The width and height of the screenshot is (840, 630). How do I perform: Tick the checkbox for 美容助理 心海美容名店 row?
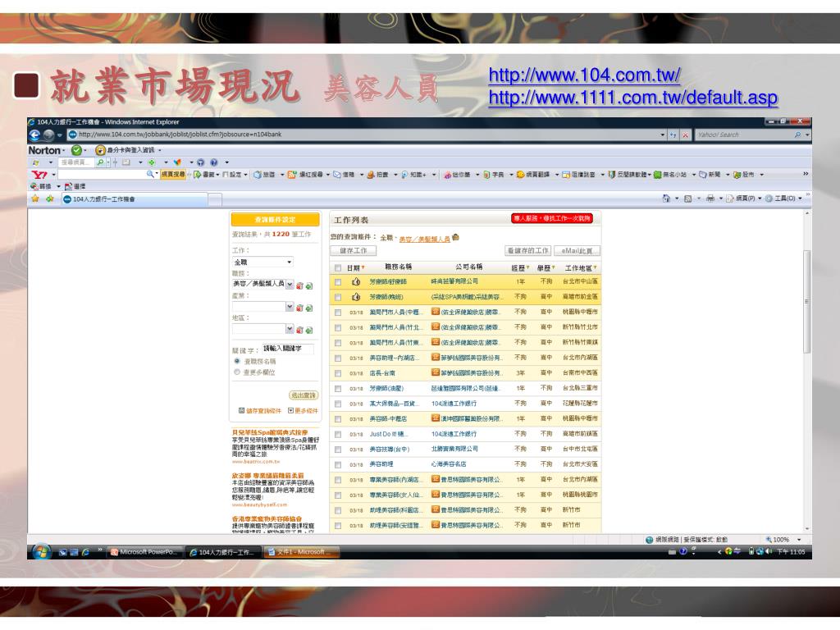[x=337, y=465]
